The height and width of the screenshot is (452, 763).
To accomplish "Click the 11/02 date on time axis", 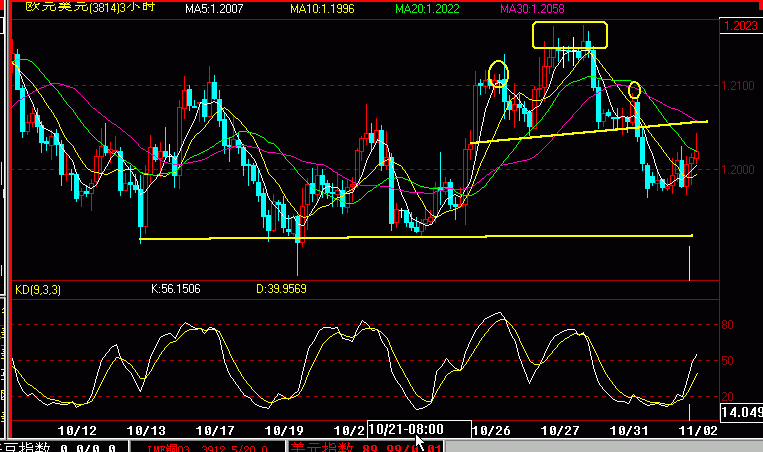I will (x=698, y=431).
